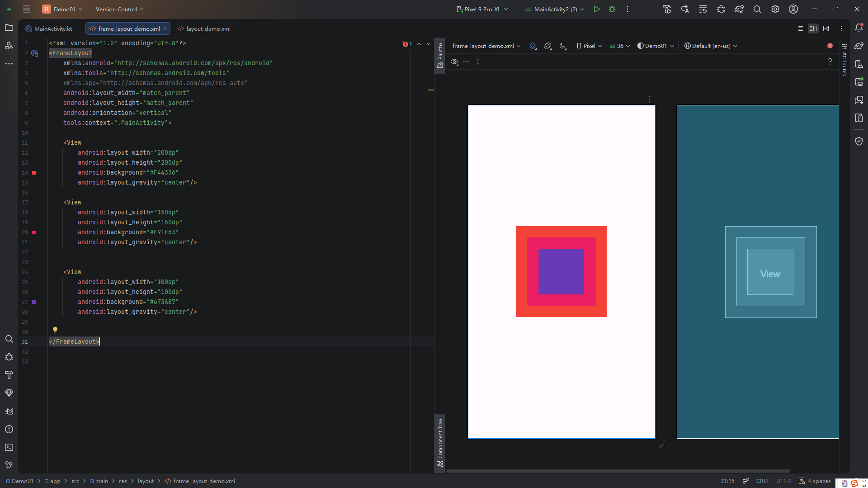The width and height of the screenshot is (868, 488).
Task: Open Default (en-us) locale dropdown
Action: tap(711, 46)
